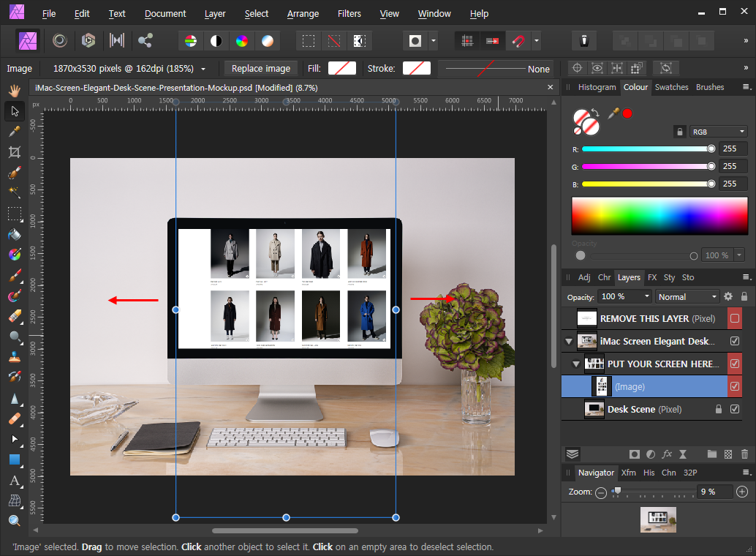Toggle visibility of PUT YOUR SCREEN HERE layer
Screen dimensions: 756x556
[x=734, y=364]
